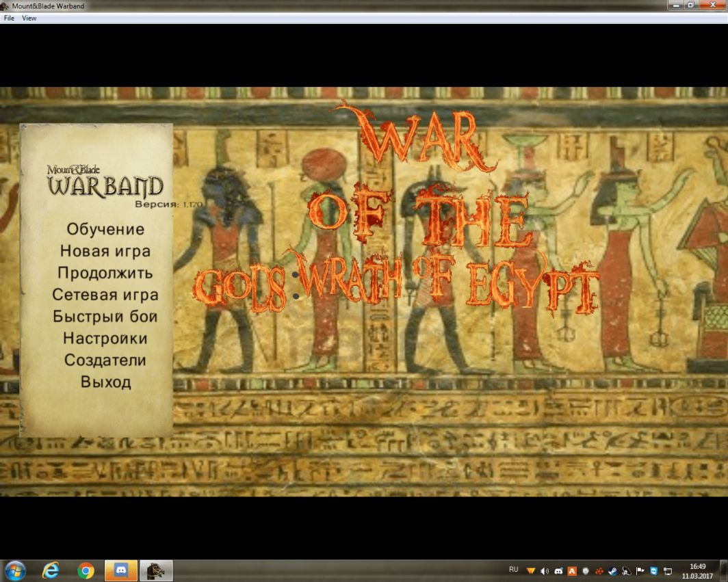Open Google Chrome from the taskbar

pyautogui.click(x=86, y=570)
